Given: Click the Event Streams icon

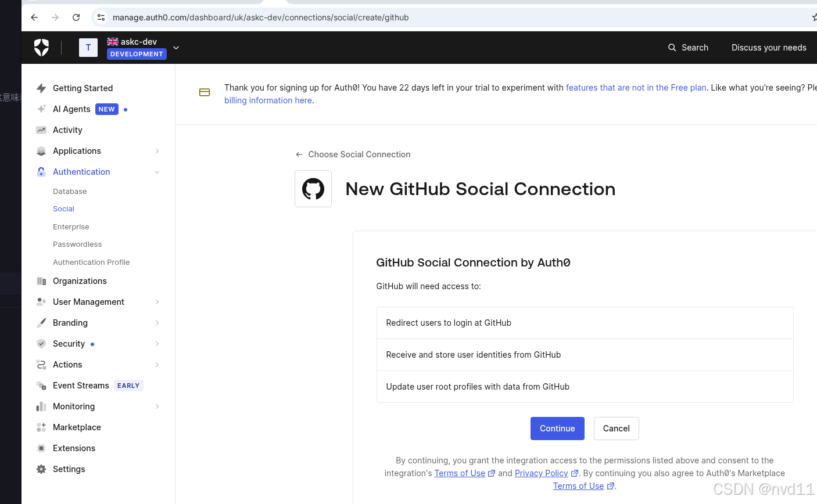Looking at the screenshot, I should (41, 386).
